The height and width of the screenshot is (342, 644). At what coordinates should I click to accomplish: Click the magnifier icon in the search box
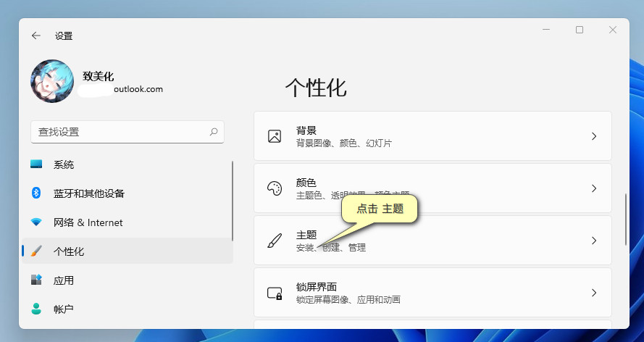click(x=214, y=132)
